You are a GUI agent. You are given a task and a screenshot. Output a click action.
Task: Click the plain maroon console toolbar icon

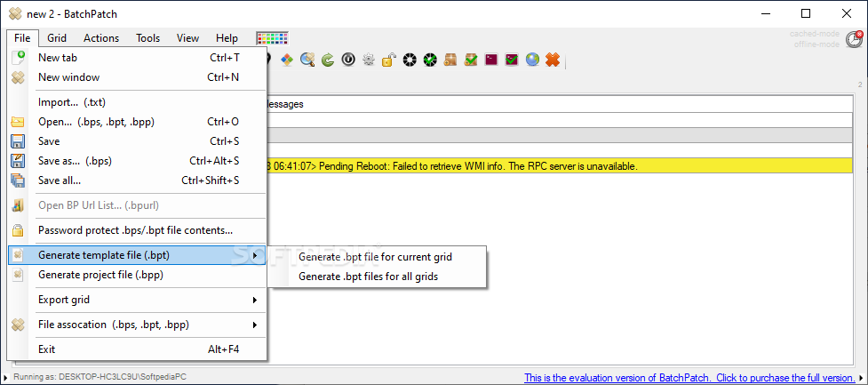pos(491,60)
